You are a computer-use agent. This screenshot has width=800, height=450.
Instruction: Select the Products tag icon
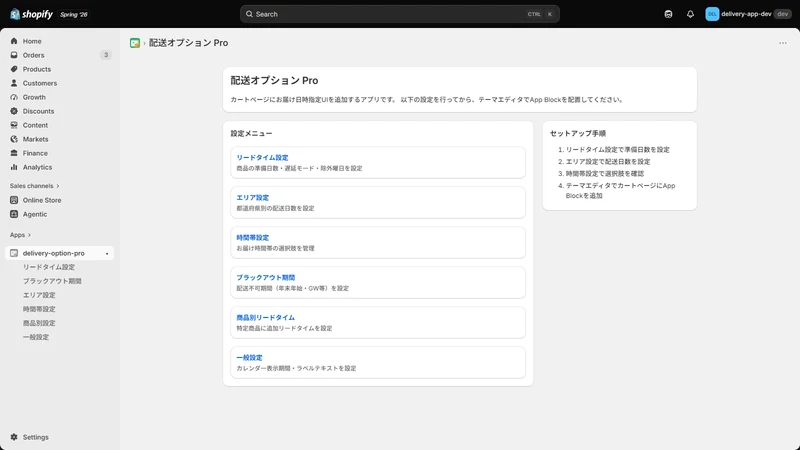[x=14, y=69]
